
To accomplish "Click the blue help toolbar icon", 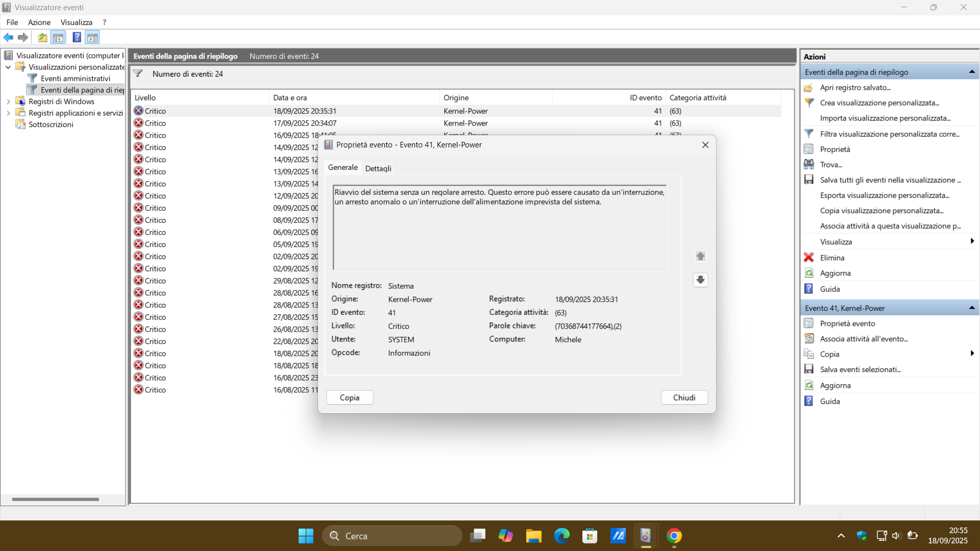I will (x=77, y=37).
